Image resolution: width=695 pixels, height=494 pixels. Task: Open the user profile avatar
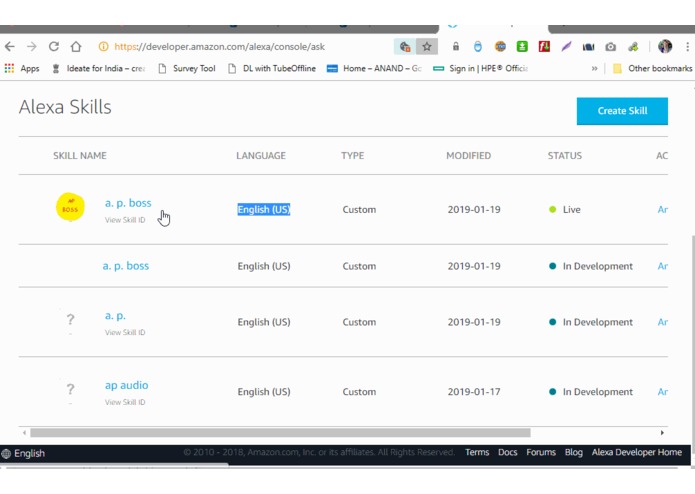[665, 47]
